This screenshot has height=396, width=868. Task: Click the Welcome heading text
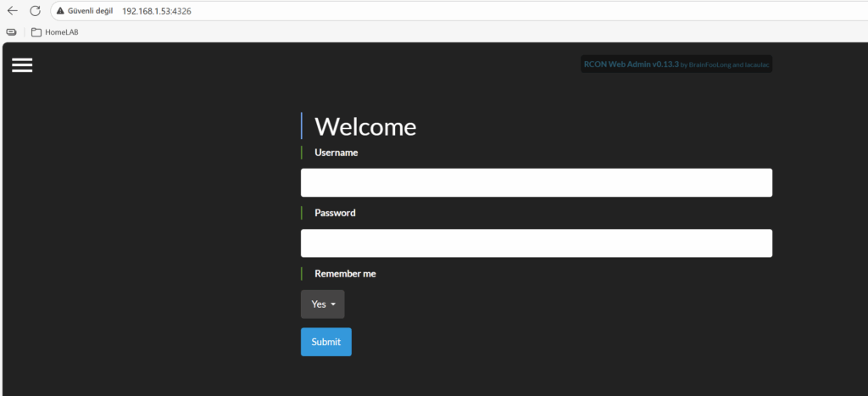pos(365,127)
